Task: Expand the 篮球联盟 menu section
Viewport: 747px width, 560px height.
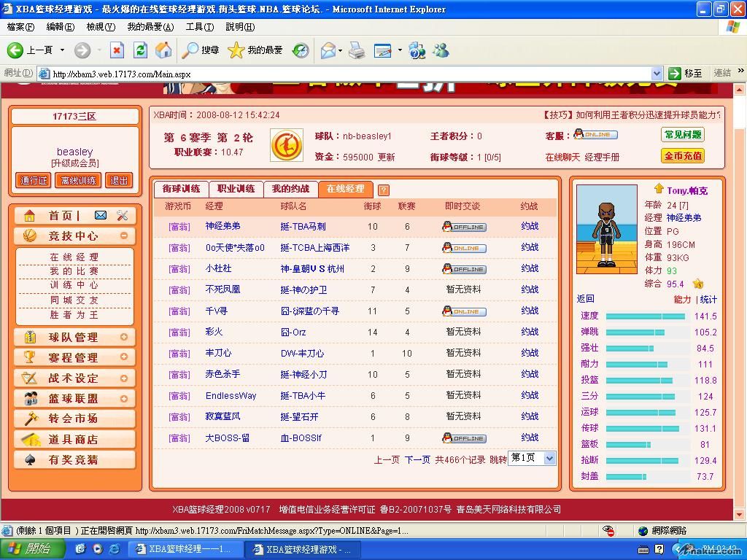Action: coord(124,399)
